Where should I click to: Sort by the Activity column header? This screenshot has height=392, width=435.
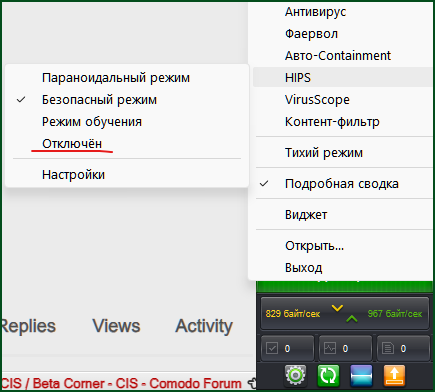[204, 326]
